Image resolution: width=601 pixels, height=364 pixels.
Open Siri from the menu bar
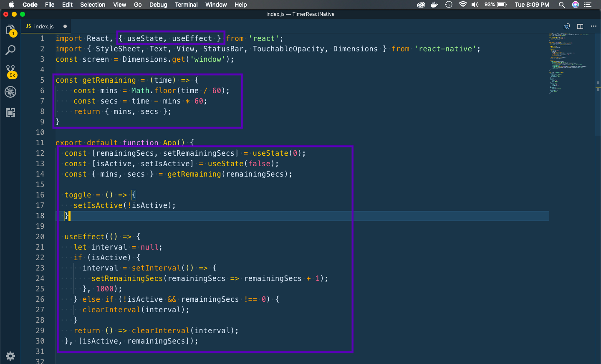(x=576, y=5)
